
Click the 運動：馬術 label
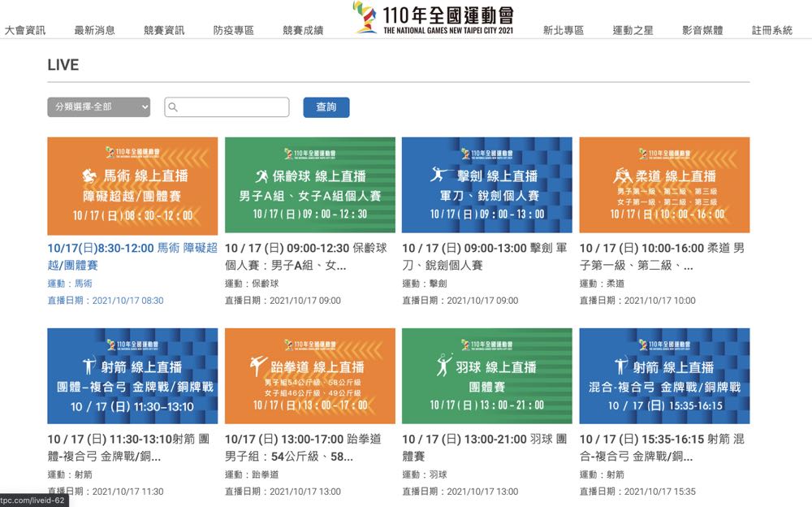(x=70, y=284)
